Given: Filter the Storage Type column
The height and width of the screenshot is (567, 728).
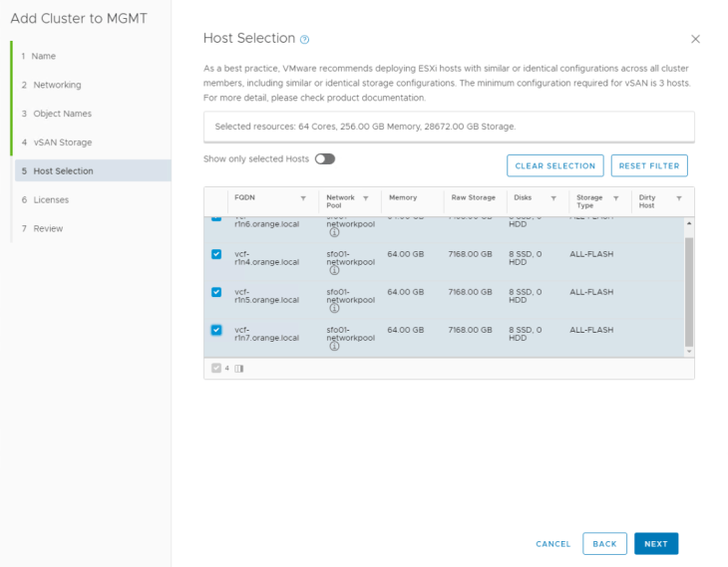Looking at the screenshot, I should pos(616,198).
